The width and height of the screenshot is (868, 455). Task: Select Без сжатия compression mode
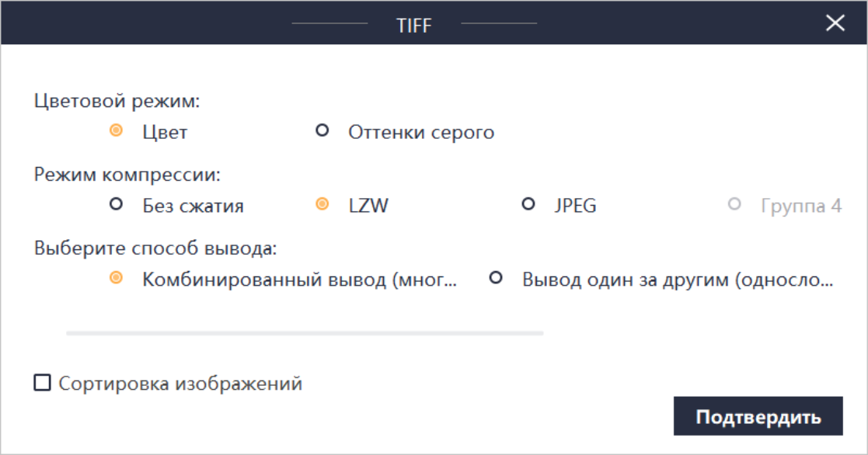tap(117, 204)
